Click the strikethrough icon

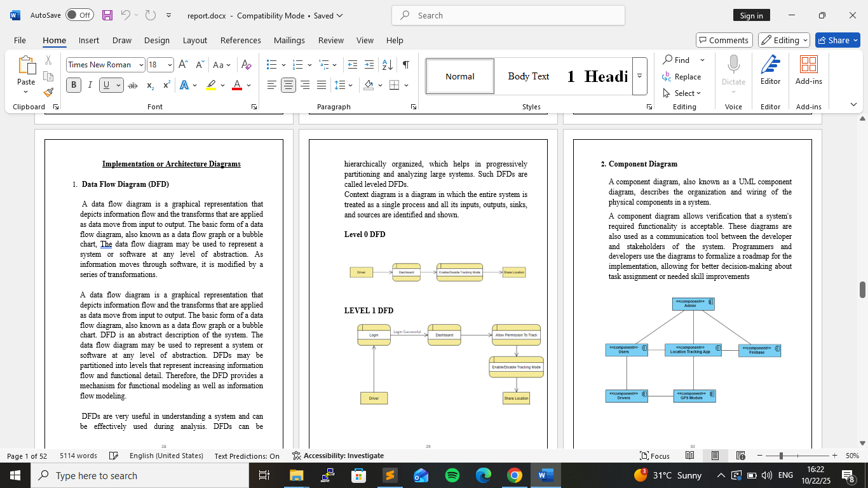(133, 85)
